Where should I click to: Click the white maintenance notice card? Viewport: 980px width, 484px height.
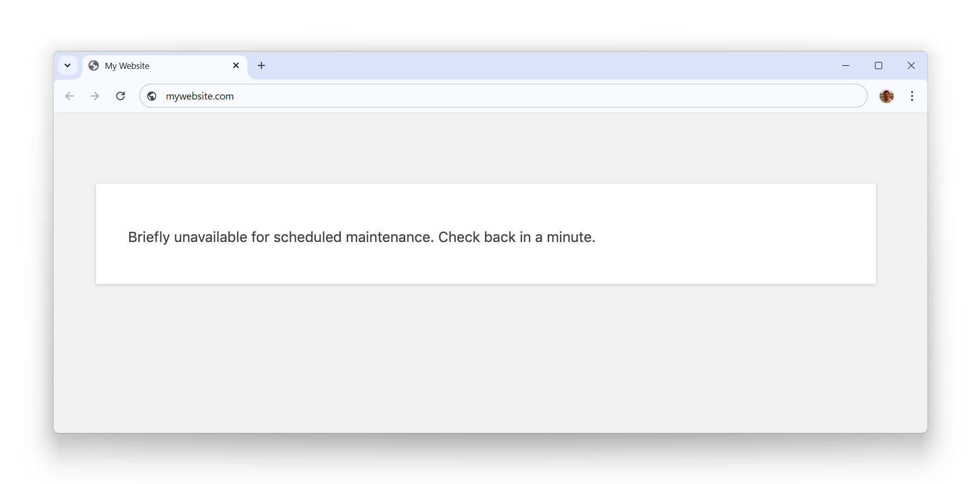click(485, 234)
